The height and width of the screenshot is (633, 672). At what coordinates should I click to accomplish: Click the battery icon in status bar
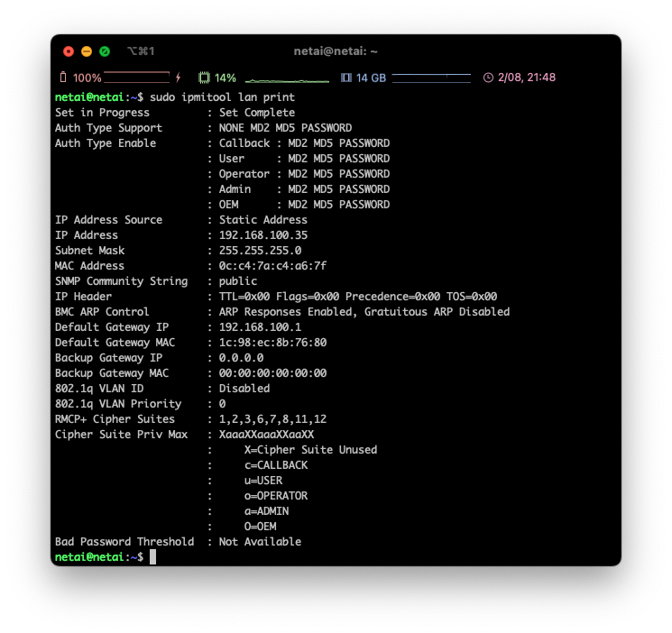(x=63, y=78)
